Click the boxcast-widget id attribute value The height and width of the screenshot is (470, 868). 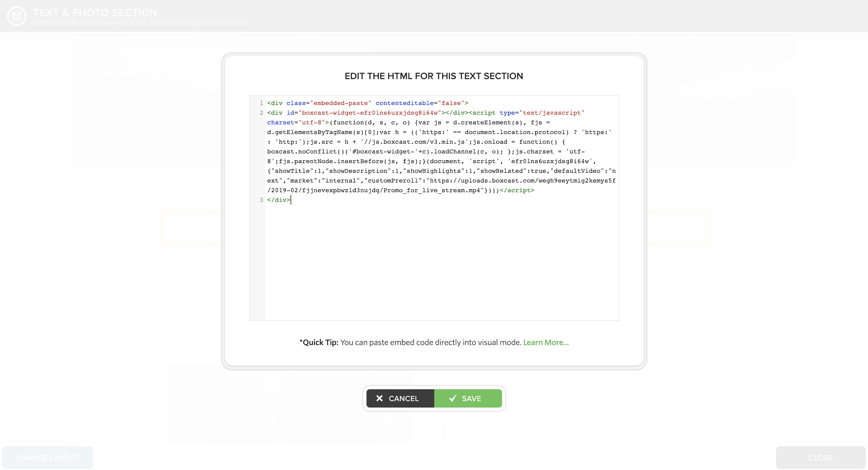pyautogui.click(x=369, y=113)
